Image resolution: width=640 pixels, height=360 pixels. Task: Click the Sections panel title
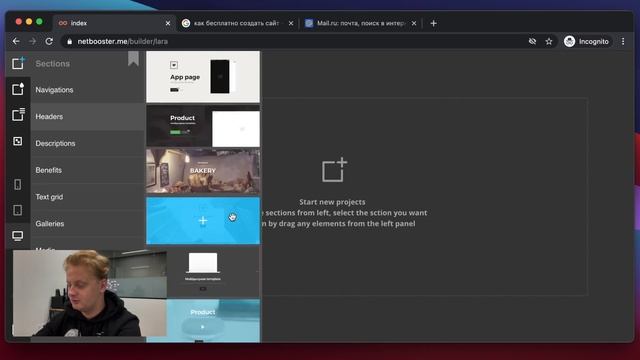tap(53, 64)
